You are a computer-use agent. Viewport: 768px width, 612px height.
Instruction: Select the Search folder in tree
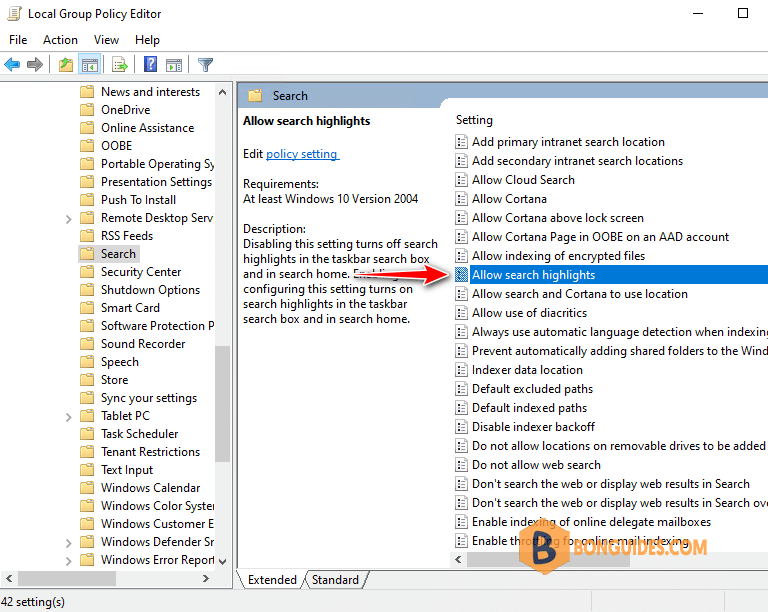[x=118, y=254]
